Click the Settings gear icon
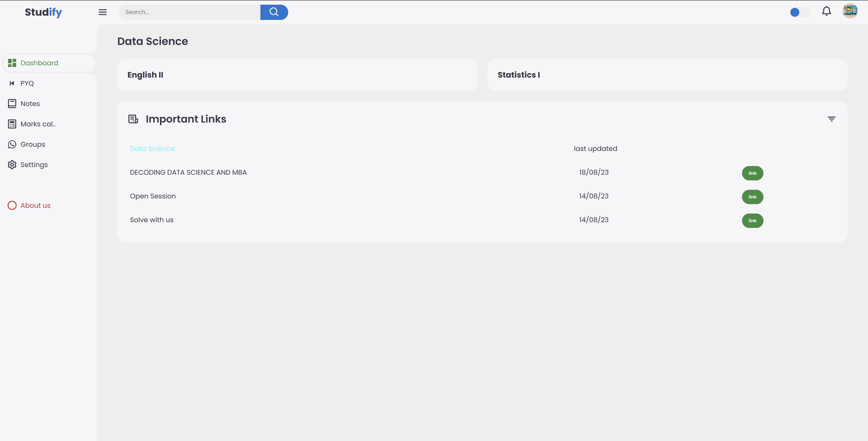This screenshot has height=441, width=868. tap(12, 165)
